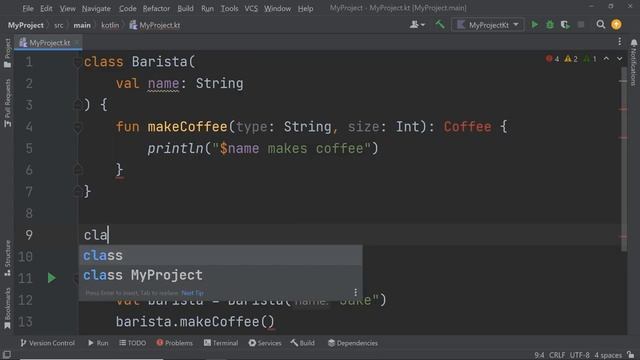The width and height of the screenshot is (640, 360).
Task: Open the Edit menu
Action: tap(46, 8)
